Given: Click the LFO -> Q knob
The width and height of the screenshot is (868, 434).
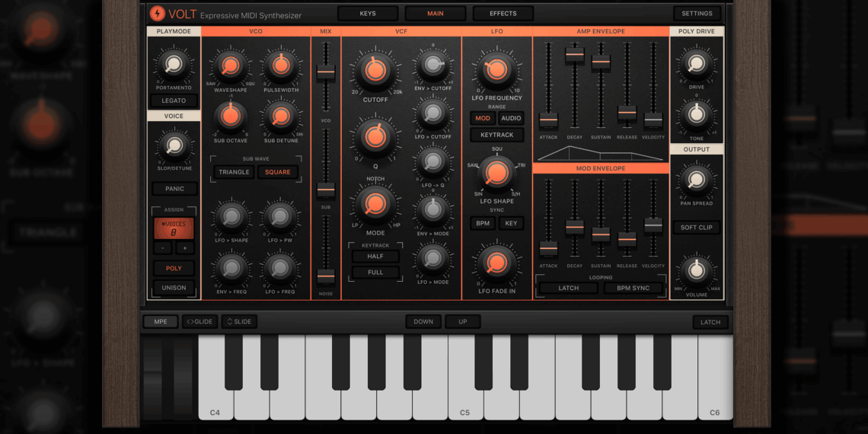Looking at the screenshot, I should coord(433,161).
